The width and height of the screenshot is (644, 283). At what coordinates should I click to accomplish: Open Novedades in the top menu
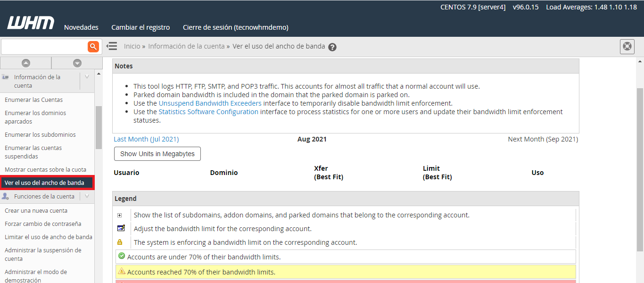coord(81,27)
